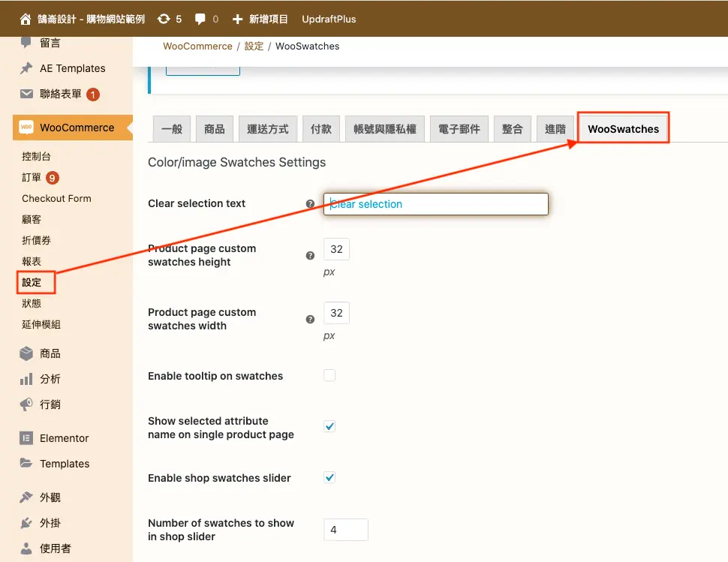
Task: Click the paintbrush icon beside 外觀
Action: [26, 497]
